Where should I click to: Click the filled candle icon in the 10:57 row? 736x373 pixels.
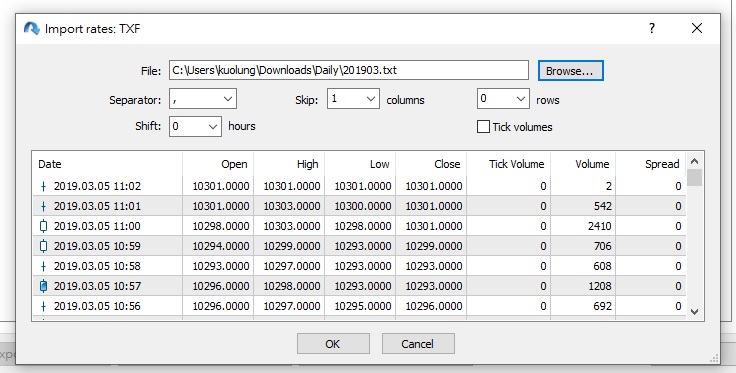coord(44,286)
